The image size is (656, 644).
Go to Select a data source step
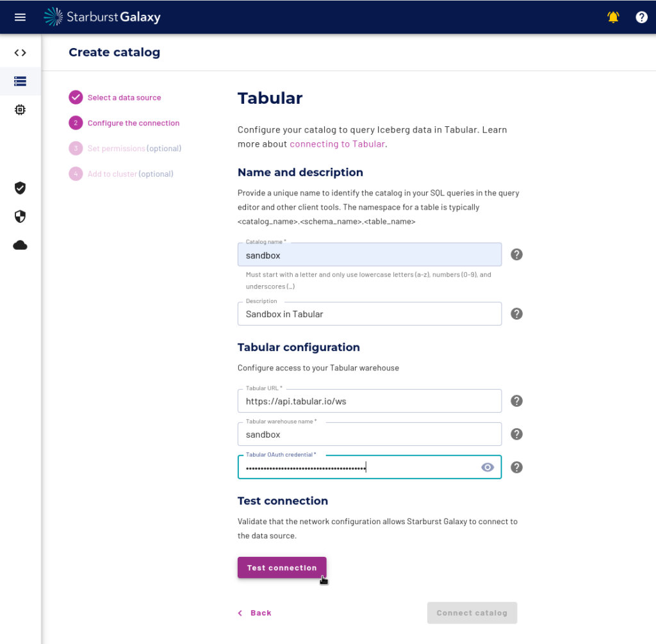point(124,97)
